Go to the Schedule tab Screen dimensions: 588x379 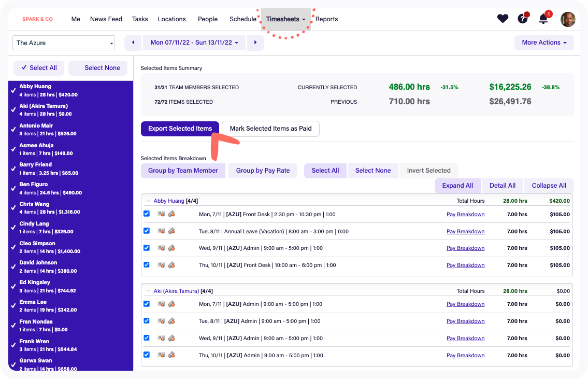coord(242,19)
